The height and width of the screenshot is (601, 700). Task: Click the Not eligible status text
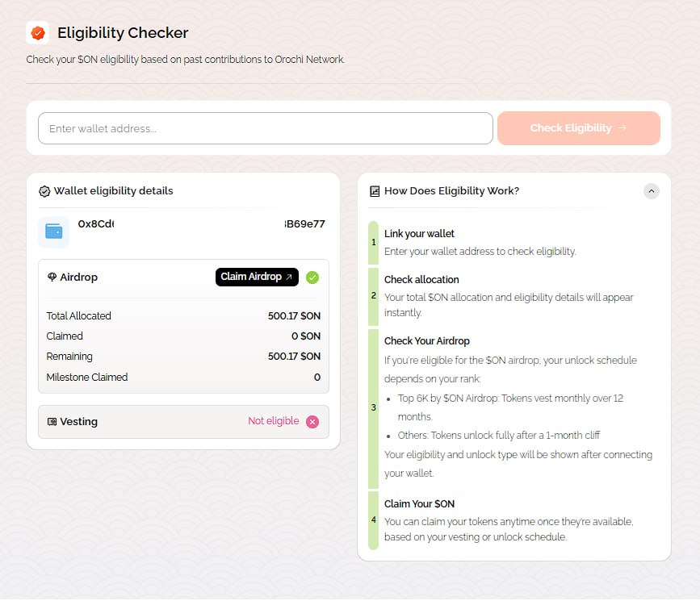point(273,421)
